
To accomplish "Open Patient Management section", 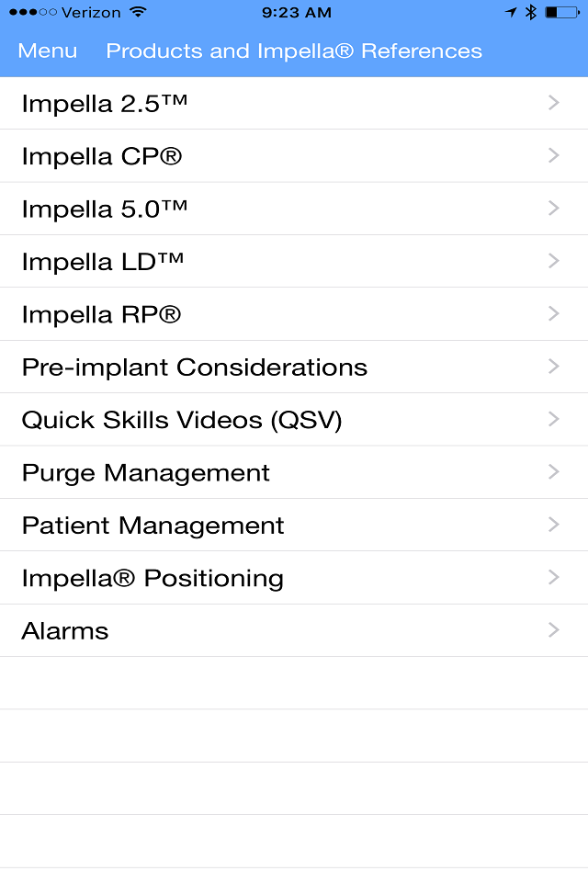I will click(x=294, y=525).
